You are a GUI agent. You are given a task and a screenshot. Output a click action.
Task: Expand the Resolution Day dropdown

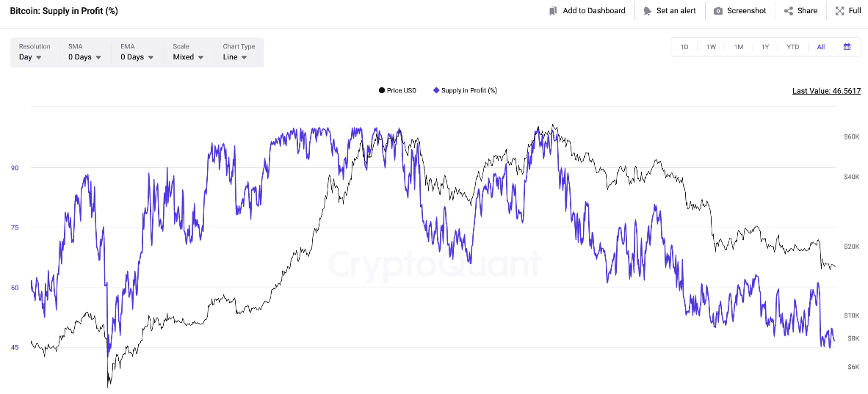30,57
